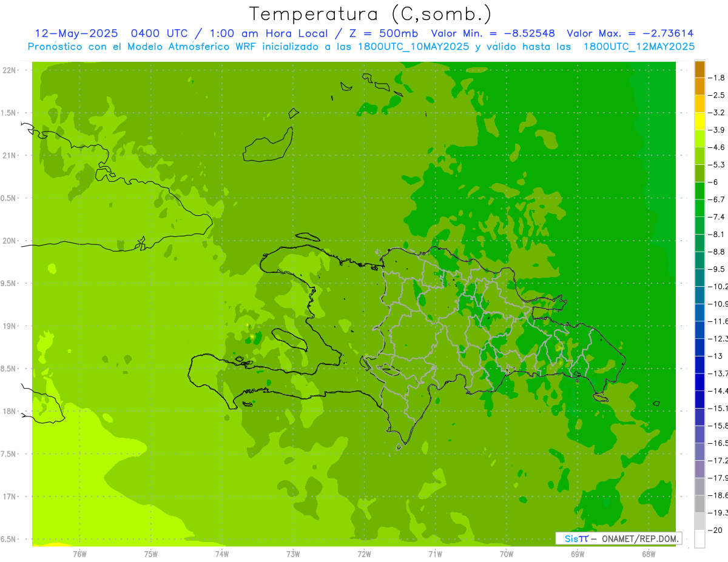Image resolution: width=728 pixels, height=562 pixels.
Task: Click the 70W longitude label
Action: click(x=507, y=554)
